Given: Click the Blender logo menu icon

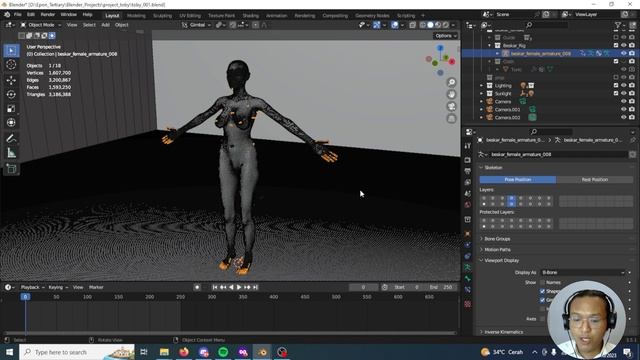Looking at the screenshot, I should tap(7, 14).
